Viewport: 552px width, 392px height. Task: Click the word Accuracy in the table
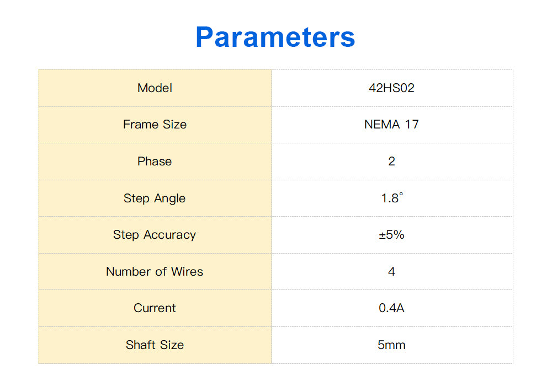[169, 235]
